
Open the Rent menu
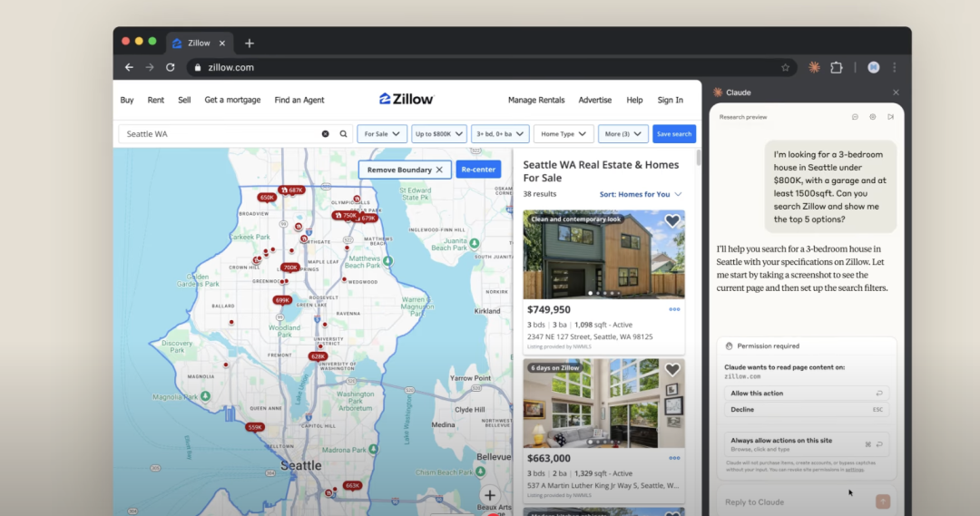[x=156, y=100]
